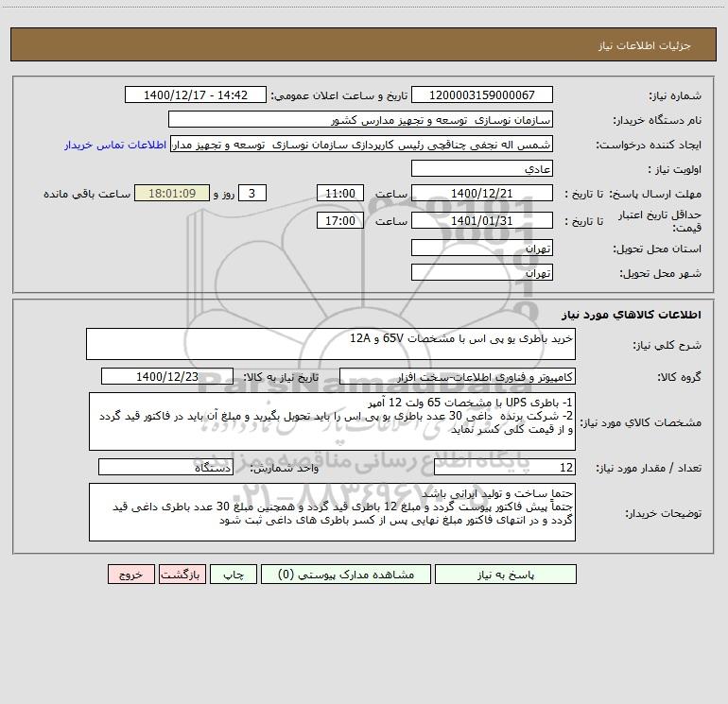The width and height of the screenshot is (728, 704).
Task: Click the delivery city field 'تهران'
Action: tap(482, 272)
